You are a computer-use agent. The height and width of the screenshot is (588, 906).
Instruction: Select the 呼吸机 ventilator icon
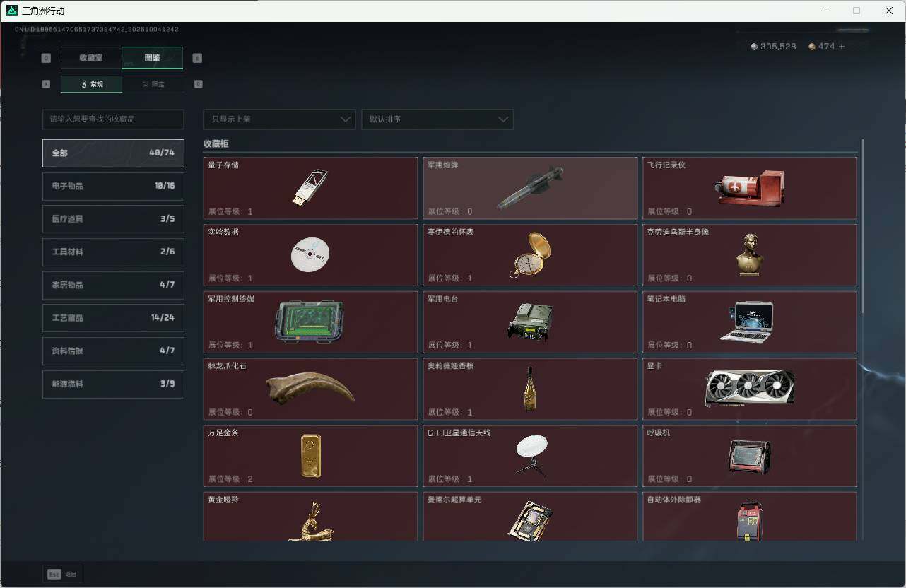(x=750, y=457)
